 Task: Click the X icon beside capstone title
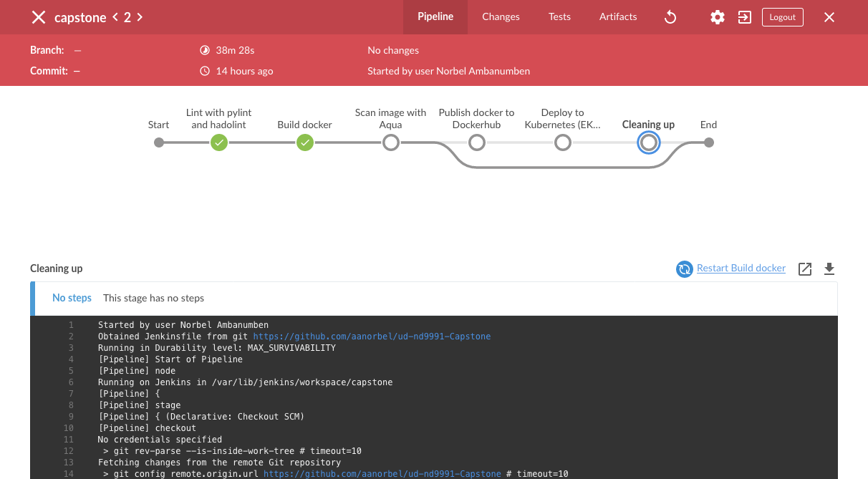pyautogui.click(x=39, y=17)
